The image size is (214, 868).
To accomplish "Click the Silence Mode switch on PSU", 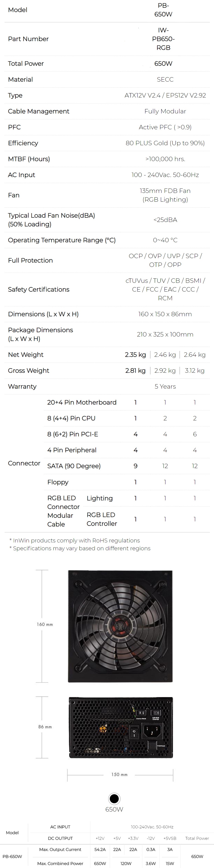I will [141, 713].
